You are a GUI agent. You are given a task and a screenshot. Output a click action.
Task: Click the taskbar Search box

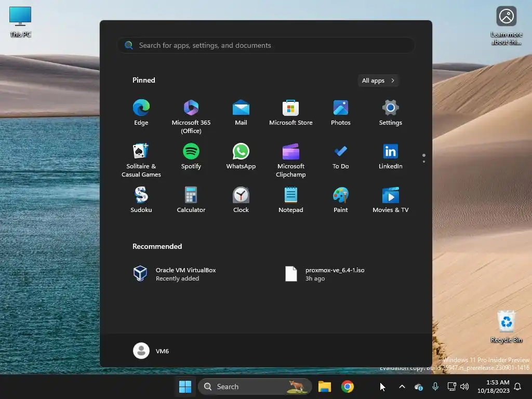[x=255, y=387]
